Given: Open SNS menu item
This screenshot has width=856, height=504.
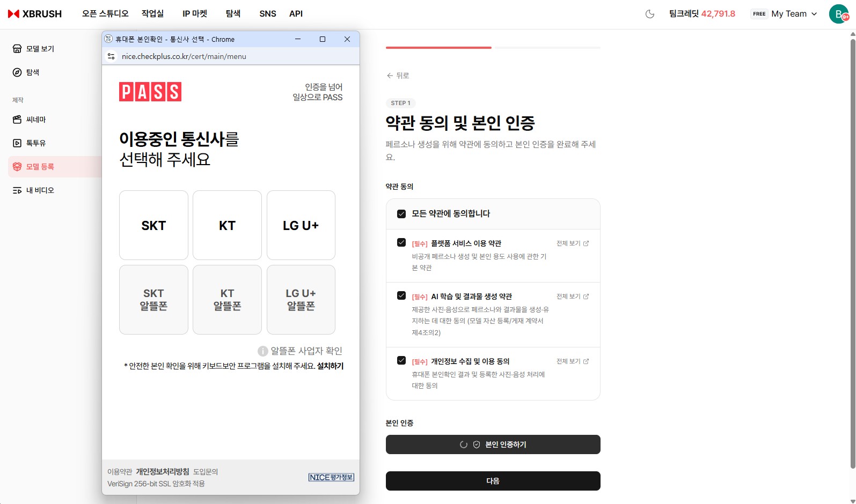Looking at the screenshot, I should pyautogui.click(x=268, y=14).
